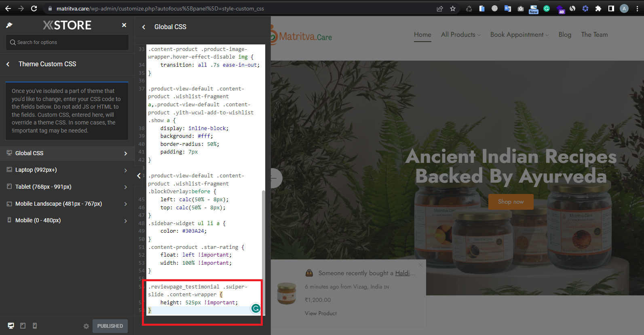This screenshot has height=335, width=644.
Task: Click the globe extension icon
Action: tap(494, 8)
